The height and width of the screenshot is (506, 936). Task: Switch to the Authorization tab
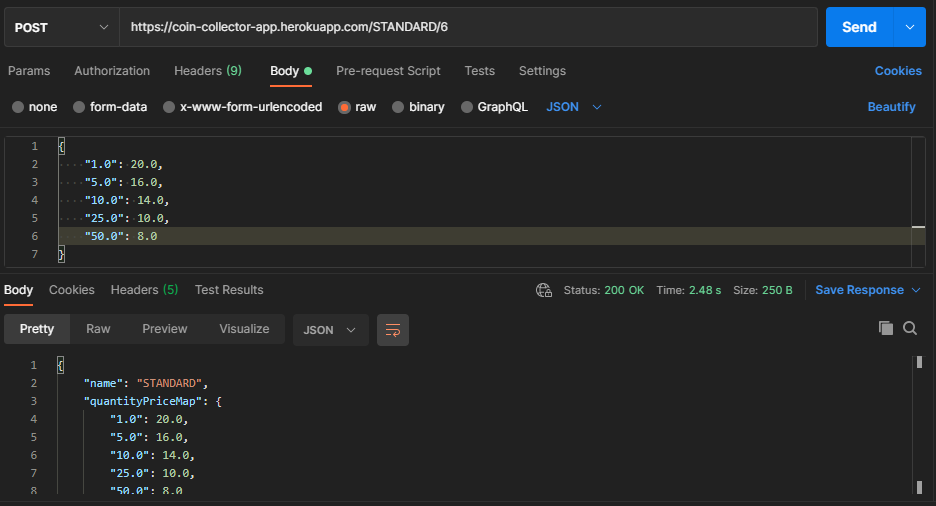coord(112,71)
